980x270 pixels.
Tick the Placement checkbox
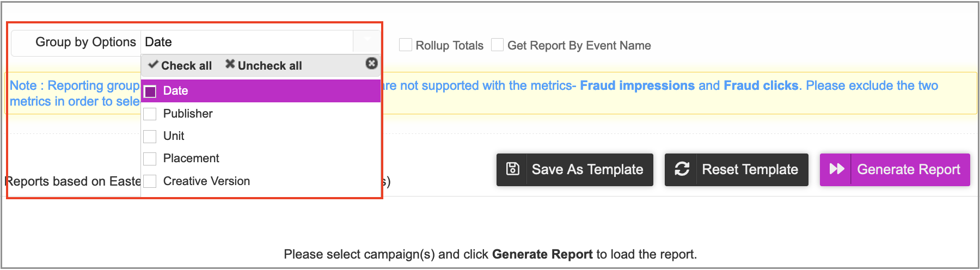(150, 158)
